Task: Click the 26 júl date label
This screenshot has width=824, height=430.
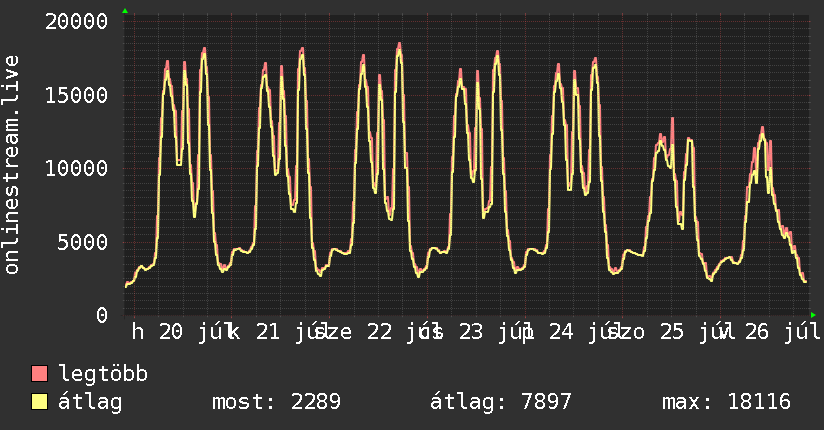Action: pos(782,332)
